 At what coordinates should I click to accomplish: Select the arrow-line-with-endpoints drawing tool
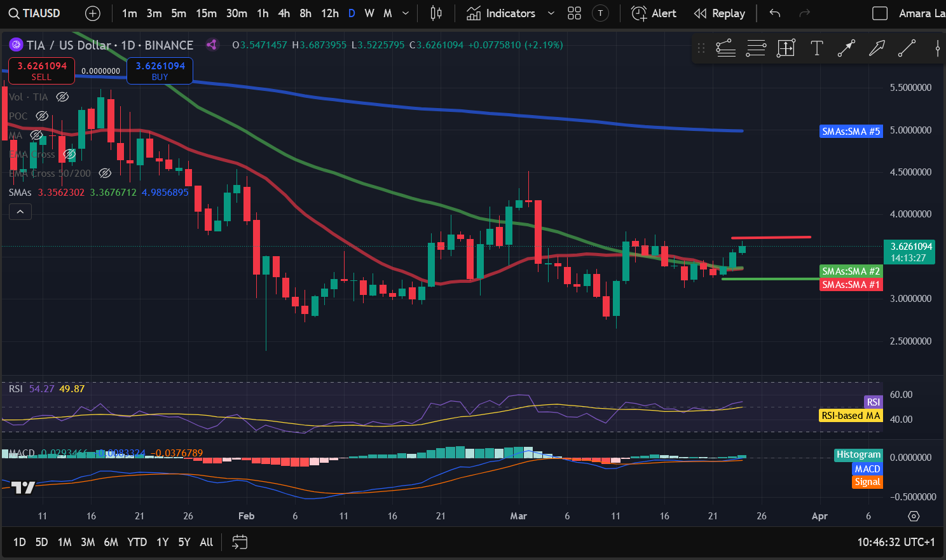coord(846,48)
